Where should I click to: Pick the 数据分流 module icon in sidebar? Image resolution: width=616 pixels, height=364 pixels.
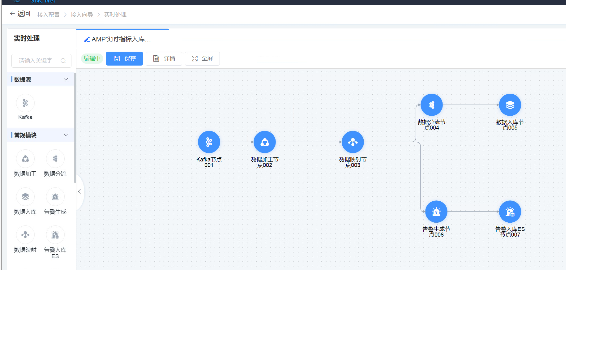[55, 159]
